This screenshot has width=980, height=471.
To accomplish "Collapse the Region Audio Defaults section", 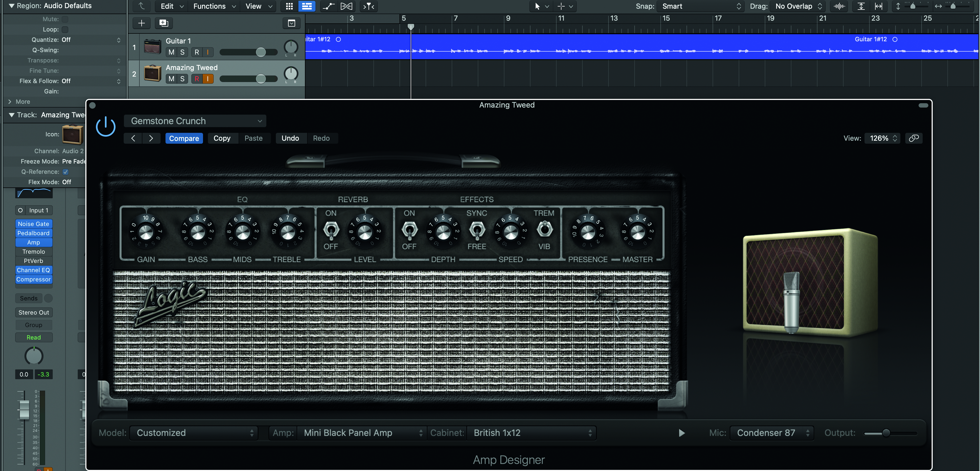I will pyautogui.click(x=12, y=6).
